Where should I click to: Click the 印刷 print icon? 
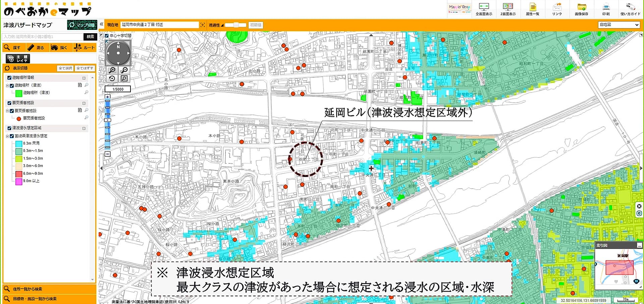point(606,9)
